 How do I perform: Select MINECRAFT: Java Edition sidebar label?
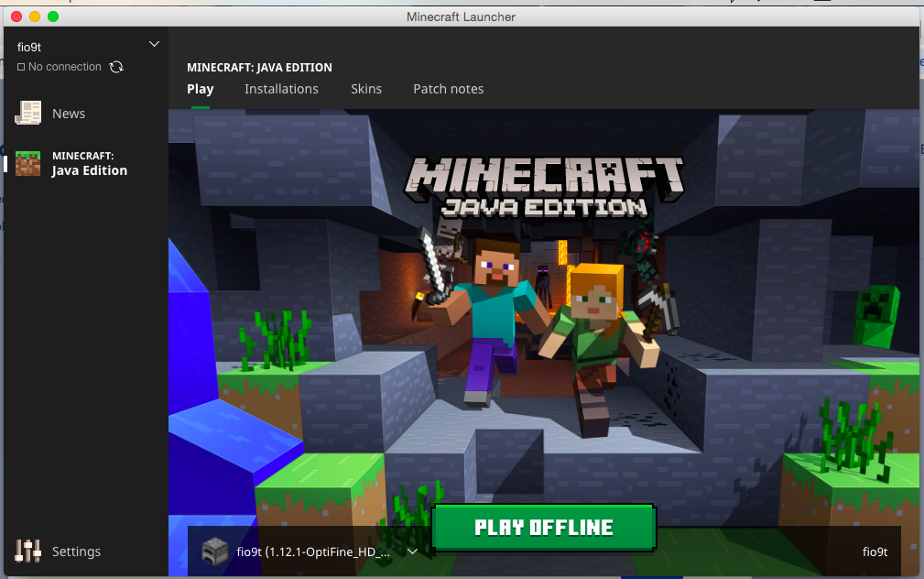[90, 163]
